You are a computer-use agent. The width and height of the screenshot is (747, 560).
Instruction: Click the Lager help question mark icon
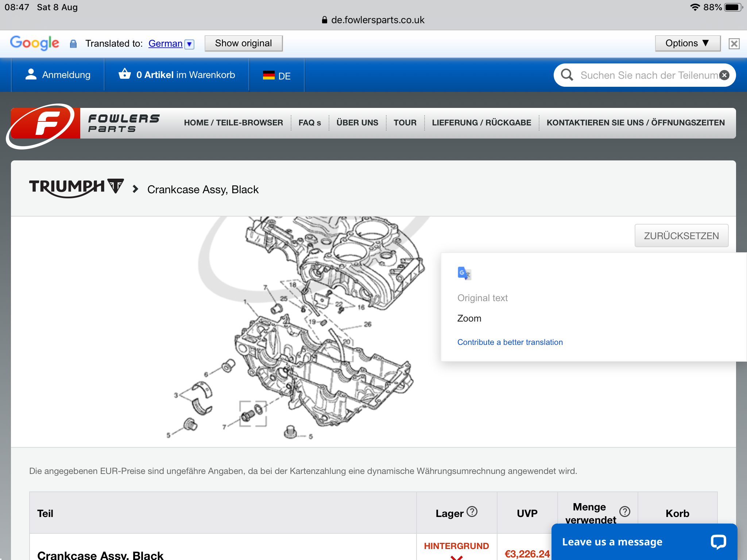(472, 512)
